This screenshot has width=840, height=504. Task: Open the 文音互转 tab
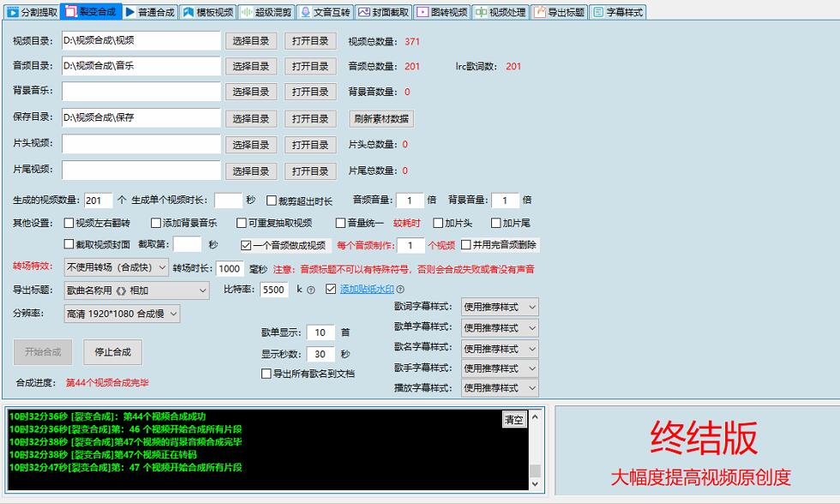(325, 12)
